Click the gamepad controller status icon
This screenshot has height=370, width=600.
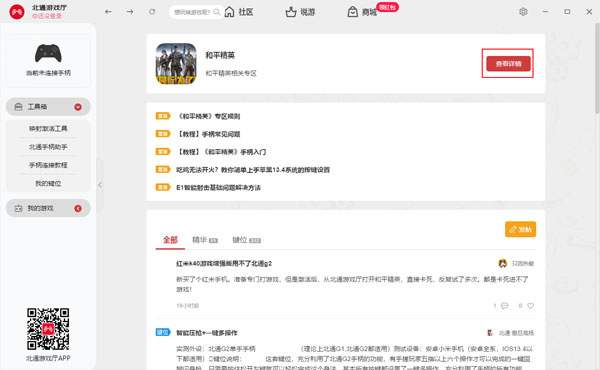[48, 53]
